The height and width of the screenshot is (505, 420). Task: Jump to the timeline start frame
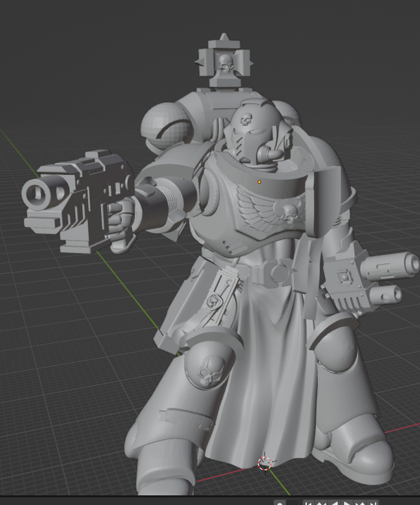[309, 504]
